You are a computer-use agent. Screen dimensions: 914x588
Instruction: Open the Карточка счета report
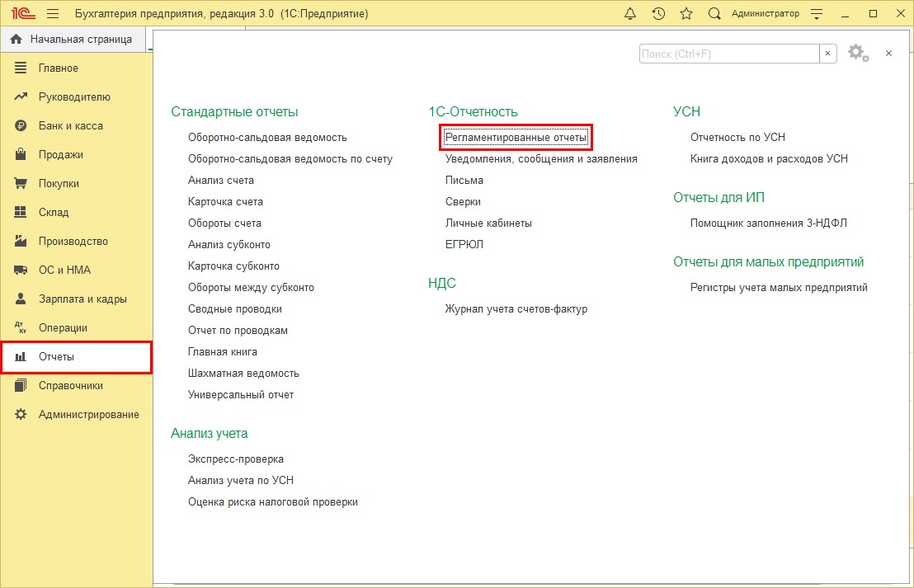pos(225,201)
